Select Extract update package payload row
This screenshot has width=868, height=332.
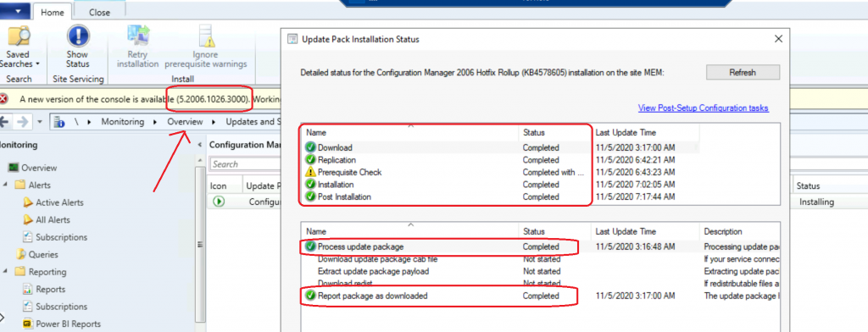540,271
